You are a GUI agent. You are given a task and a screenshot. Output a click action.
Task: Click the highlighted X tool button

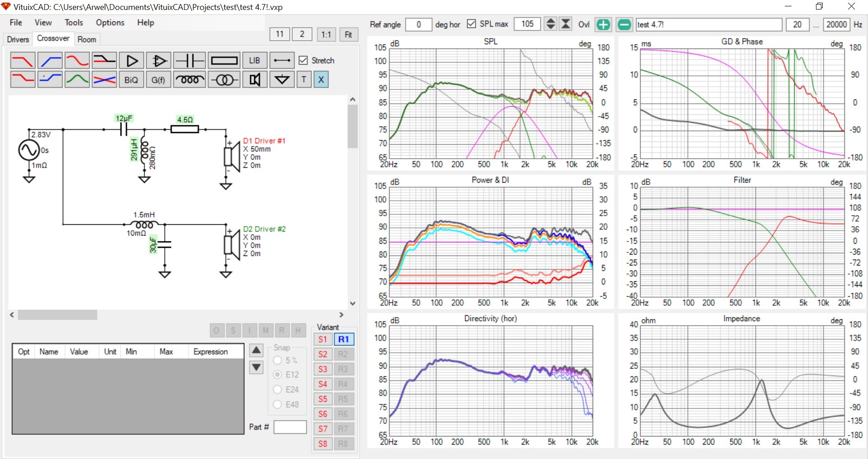coord(321,80)
